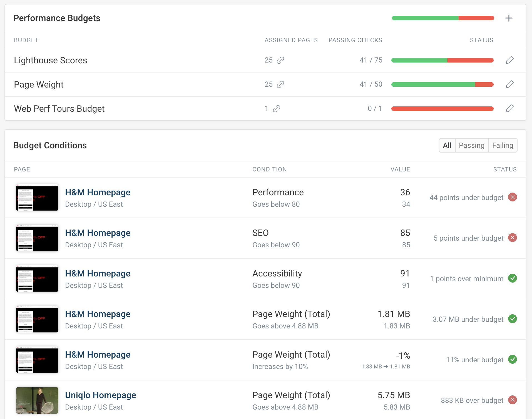Click the Lighthouse Scores budget name

51,60
